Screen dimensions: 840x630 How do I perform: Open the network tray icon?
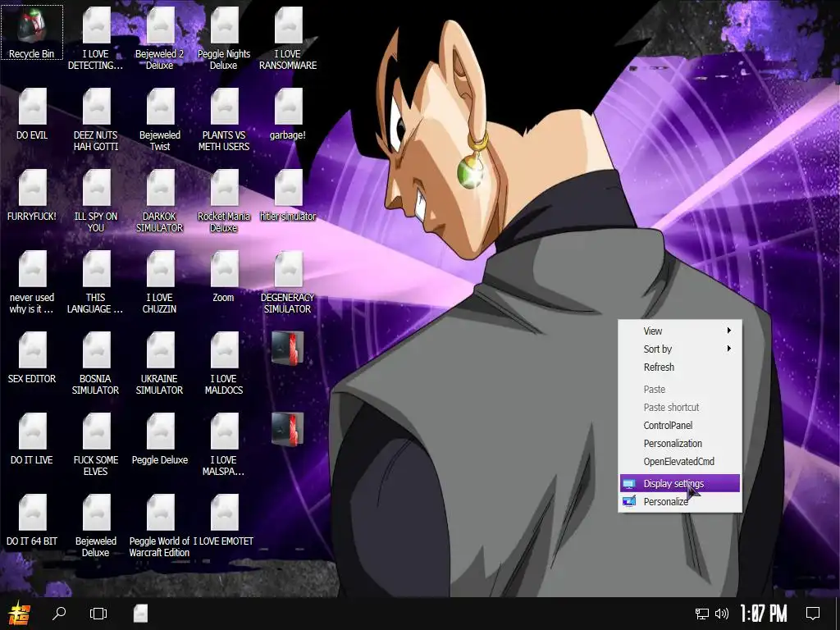point(702,614)
